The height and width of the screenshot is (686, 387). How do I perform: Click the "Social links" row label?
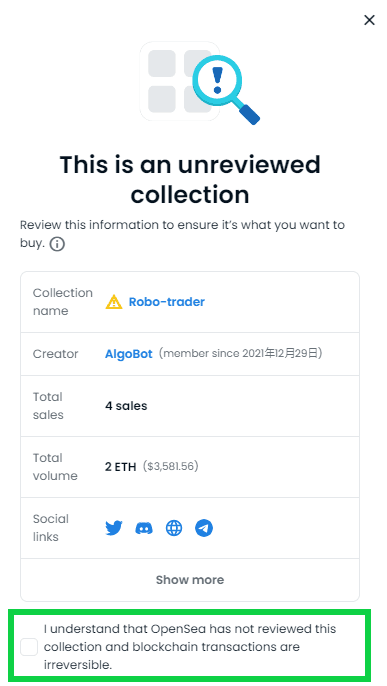[x=51, y=528]
